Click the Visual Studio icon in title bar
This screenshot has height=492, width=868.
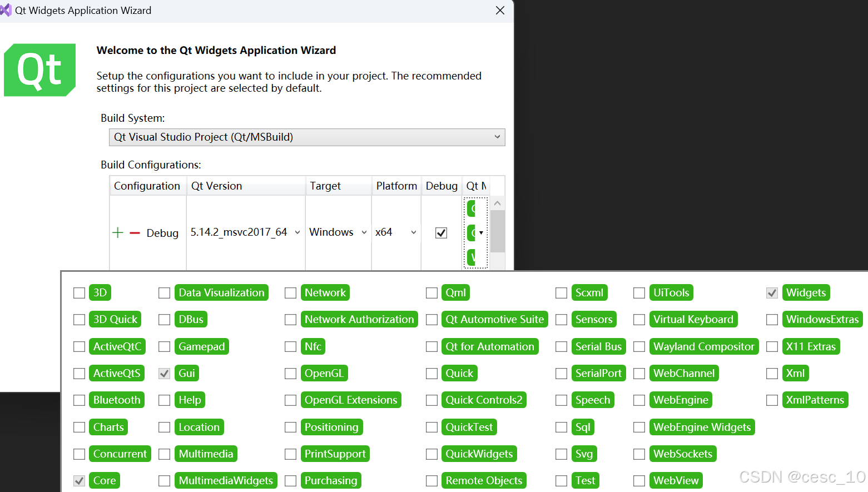(x=6, y=10)
